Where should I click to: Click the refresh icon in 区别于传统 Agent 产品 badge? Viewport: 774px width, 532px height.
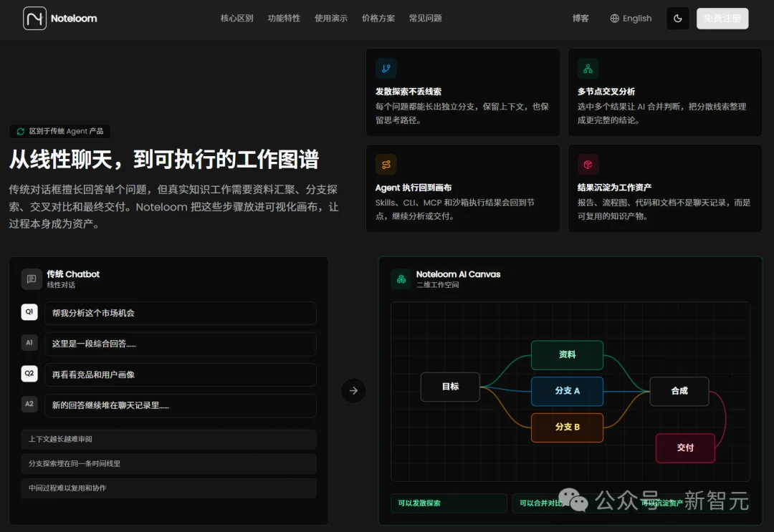pyautogui.click(x=21, y=131)
